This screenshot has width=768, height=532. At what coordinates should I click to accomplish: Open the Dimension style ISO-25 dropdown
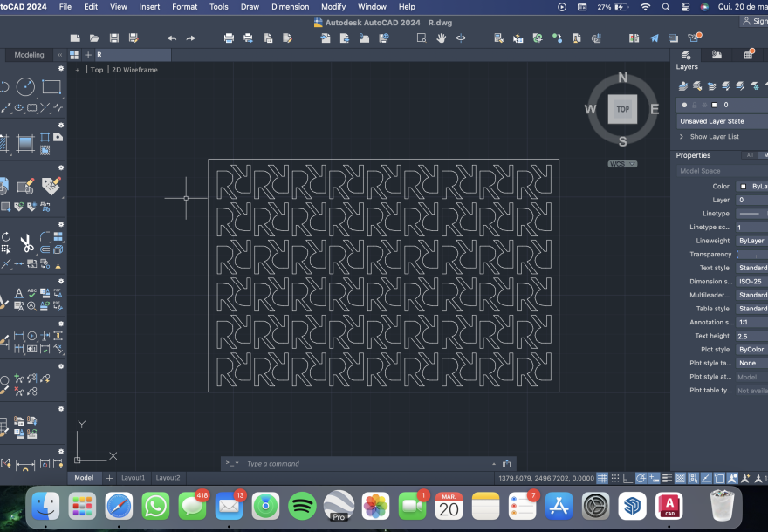[752, 282]
